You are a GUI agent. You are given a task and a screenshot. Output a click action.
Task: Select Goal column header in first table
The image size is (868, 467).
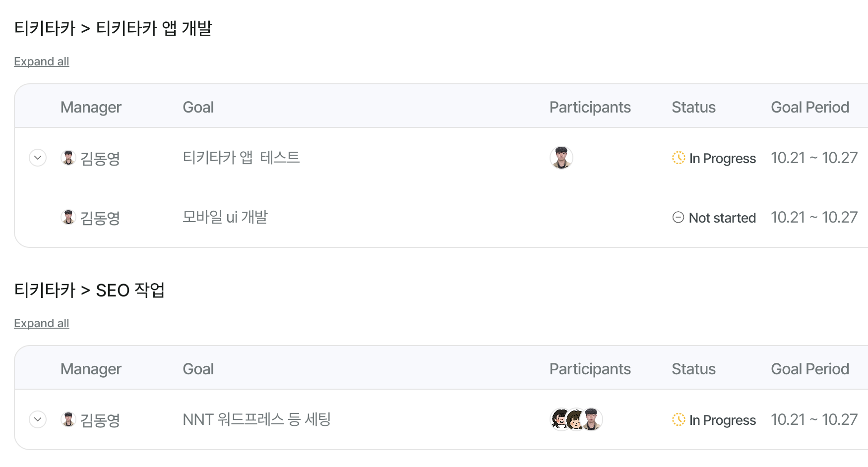pos(198,107)
